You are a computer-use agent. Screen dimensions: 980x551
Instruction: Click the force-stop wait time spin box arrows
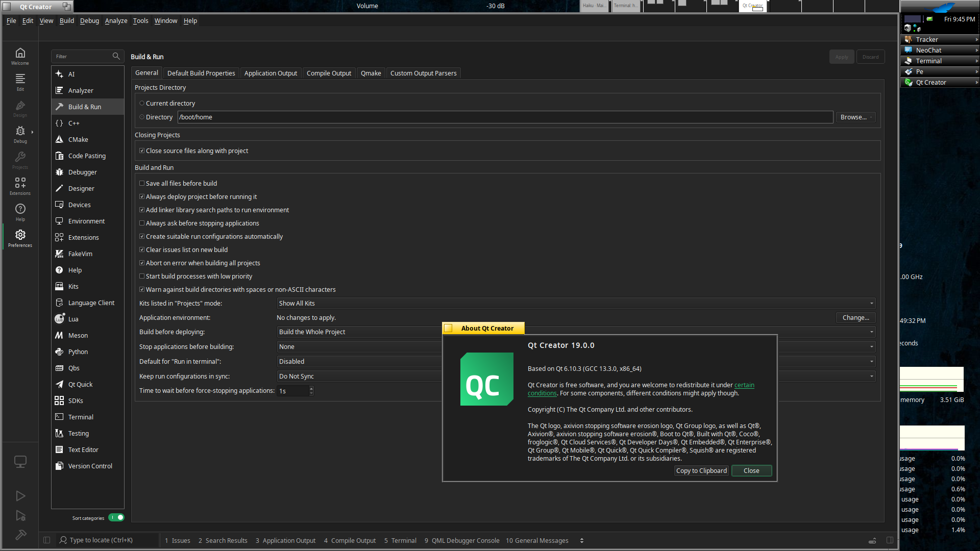(311, 391)
